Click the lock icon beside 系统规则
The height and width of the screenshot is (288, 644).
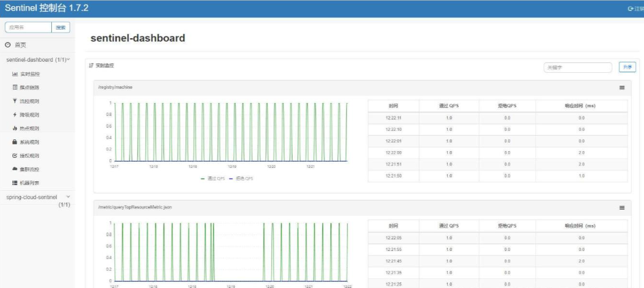point(15,142)
